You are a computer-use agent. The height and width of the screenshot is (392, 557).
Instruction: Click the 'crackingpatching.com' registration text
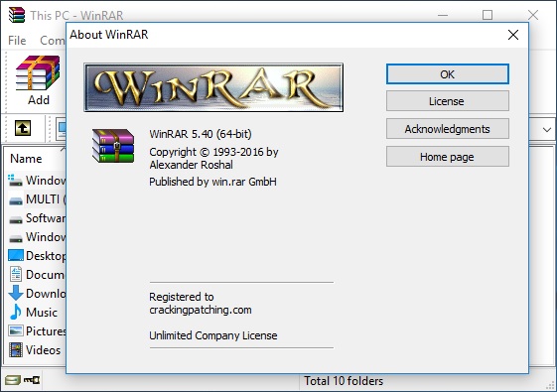point(201,310)
